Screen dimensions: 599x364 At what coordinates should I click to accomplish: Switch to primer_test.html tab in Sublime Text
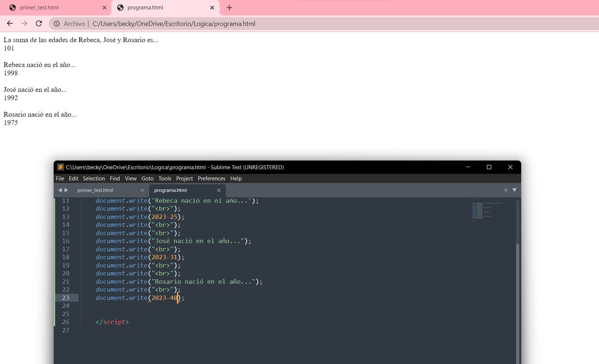96,190
